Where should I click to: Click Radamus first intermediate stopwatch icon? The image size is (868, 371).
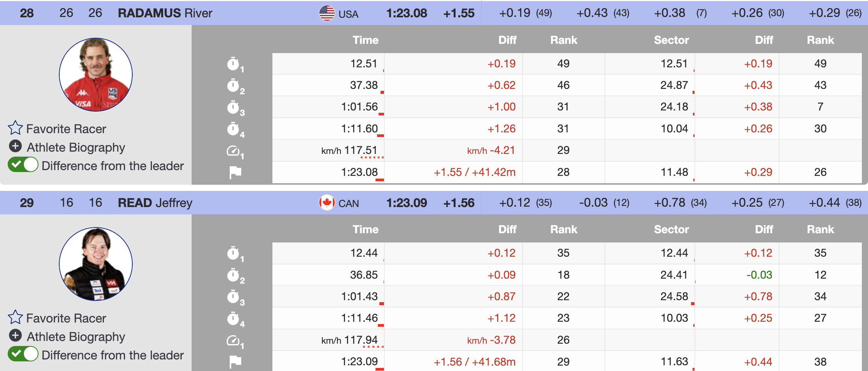tap(234, 64)
